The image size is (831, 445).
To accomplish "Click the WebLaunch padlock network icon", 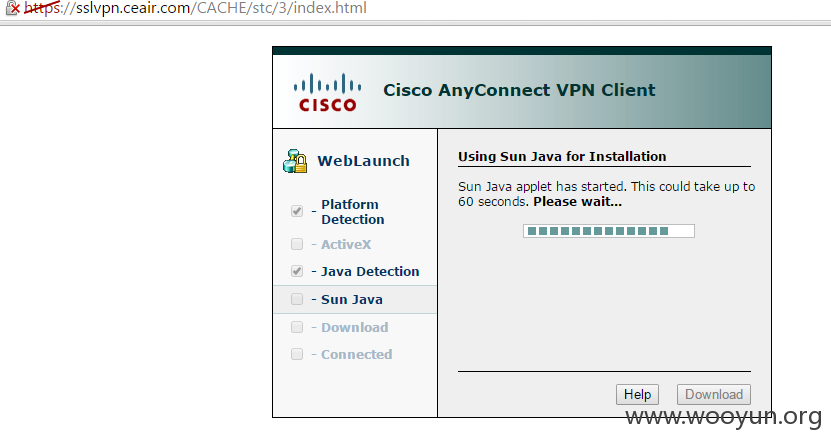I will pos(295,161).
